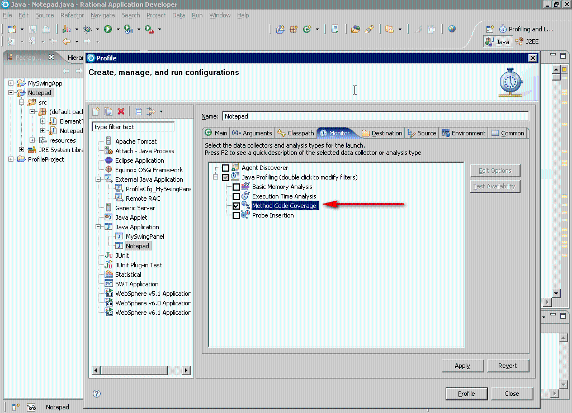This screenshot has width=572, height=413.
Task: Enable the Execution Time Analysis checkbox
Action: (236, 196)
